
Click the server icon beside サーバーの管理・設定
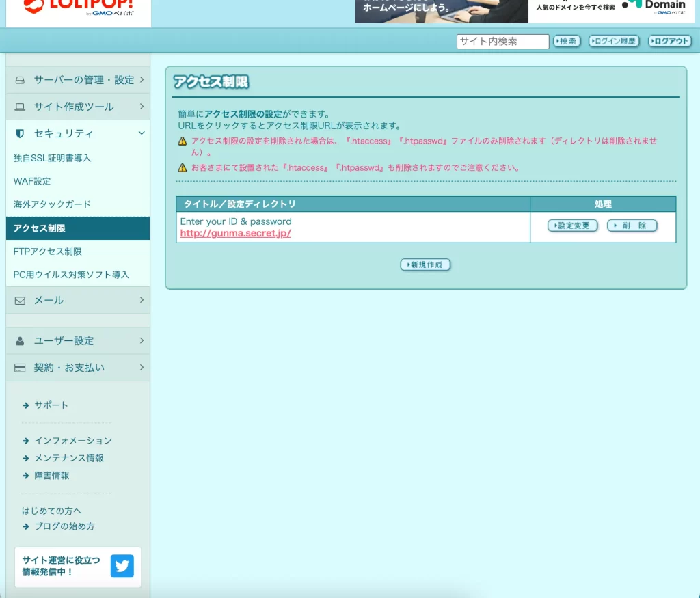click(x=20, y=80)
